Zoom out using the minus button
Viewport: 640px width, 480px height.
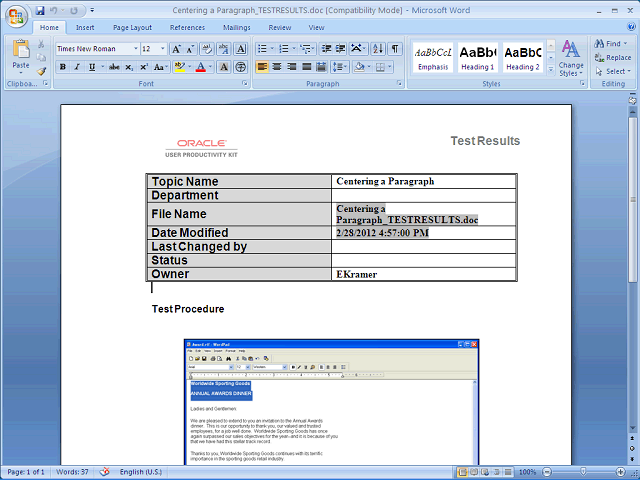pos(547,472)
